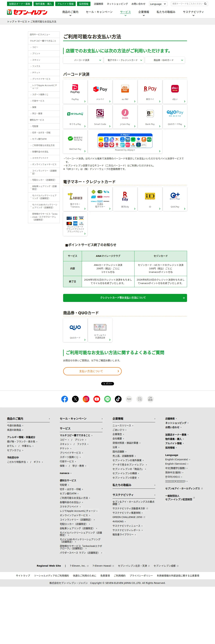Open the サイトマップ footer link
The width and height of the screenshot is (215, 644).
click(23, 575)
